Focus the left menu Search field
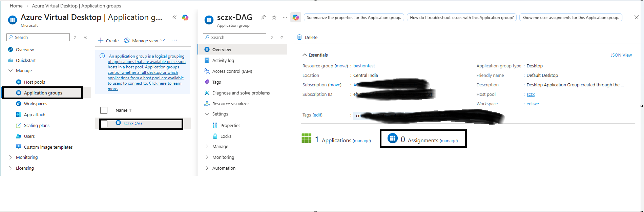644x212 pixels. (38, 37)
